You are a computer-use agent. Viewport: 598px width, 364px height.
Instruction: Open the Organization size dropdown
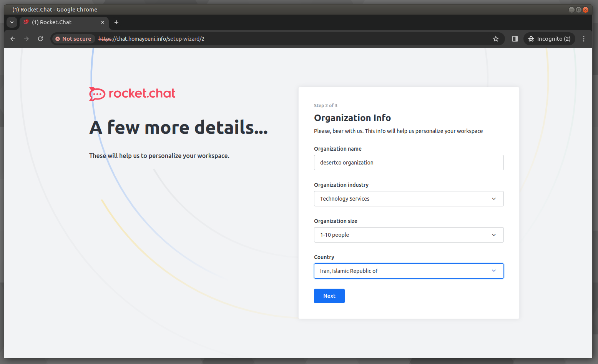[409, 235]
